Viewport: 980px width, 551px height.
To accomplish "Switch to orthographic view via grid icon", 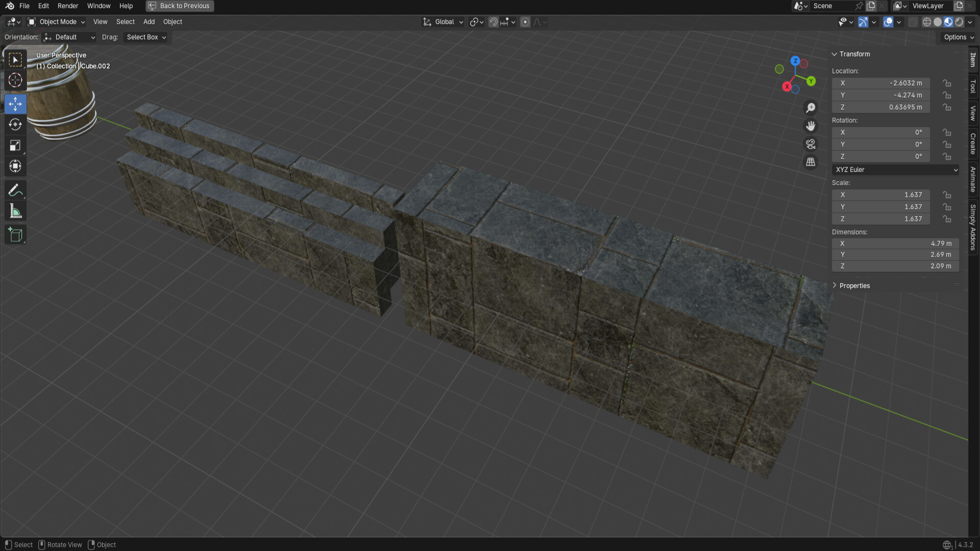I will click(811, 162).
